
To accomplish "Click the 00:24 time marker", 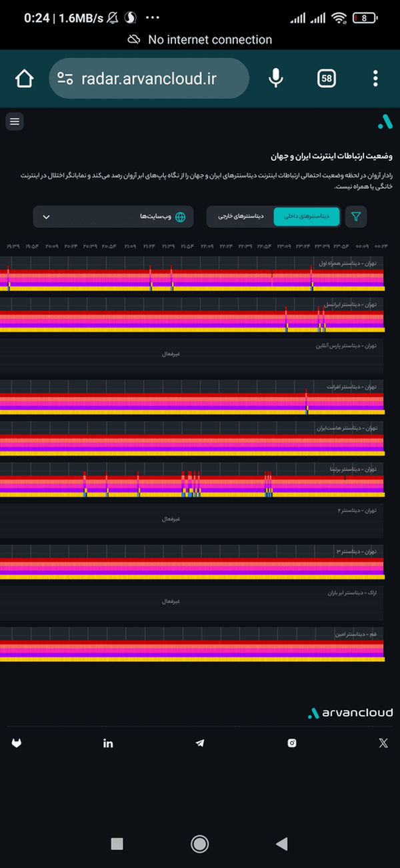I will (x=381, y=246).
